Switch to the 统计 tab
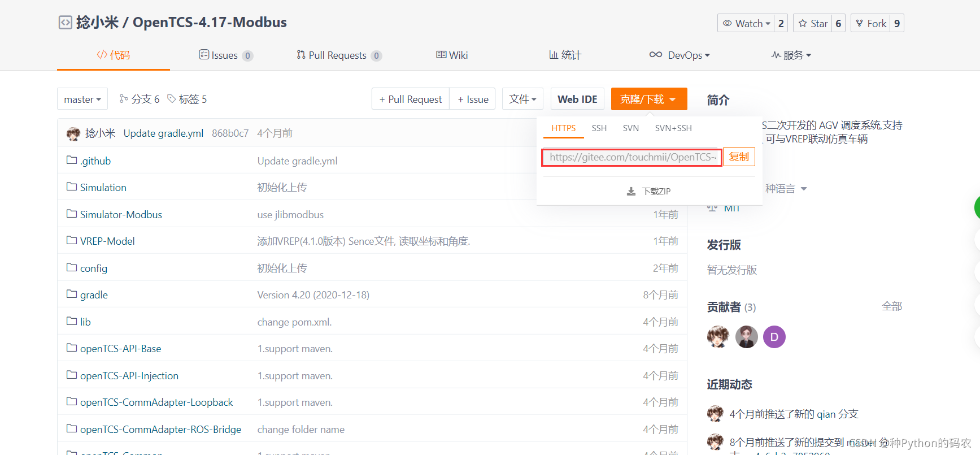The width and height of the screenshot is (980, 455). 565,55
